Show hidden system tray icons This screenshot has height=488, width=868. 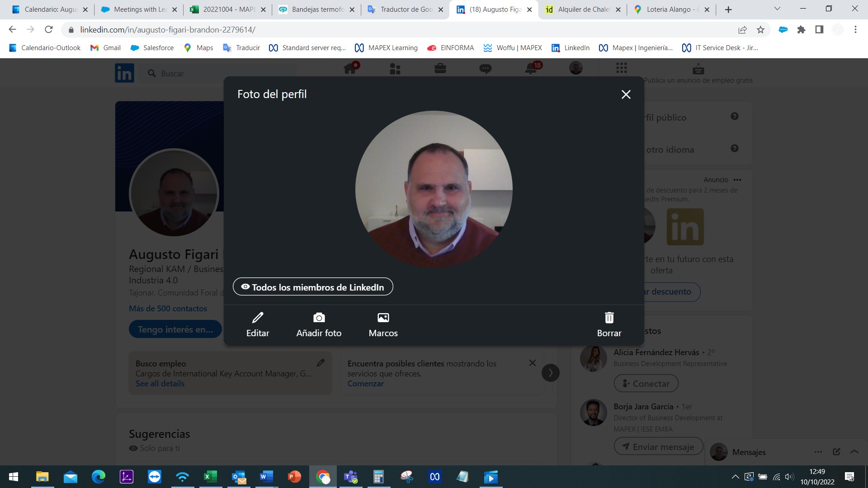735,477
